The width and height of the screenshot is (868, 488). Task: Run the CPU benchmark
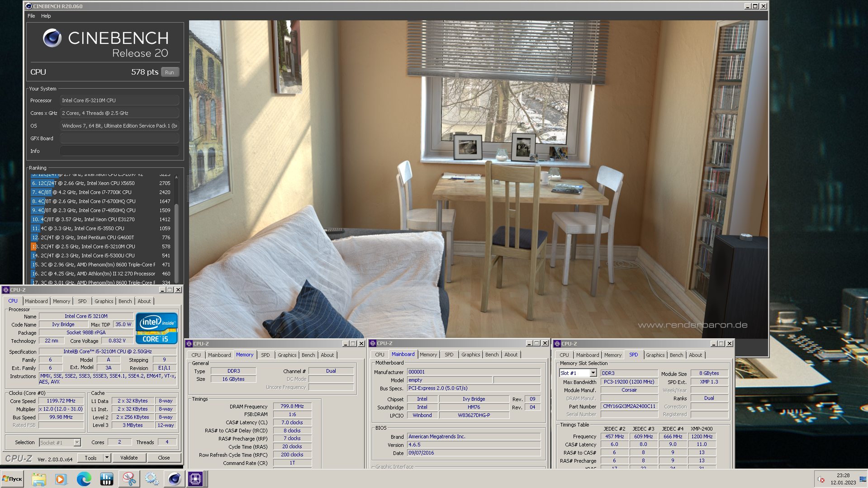click(x=170, y=72)
